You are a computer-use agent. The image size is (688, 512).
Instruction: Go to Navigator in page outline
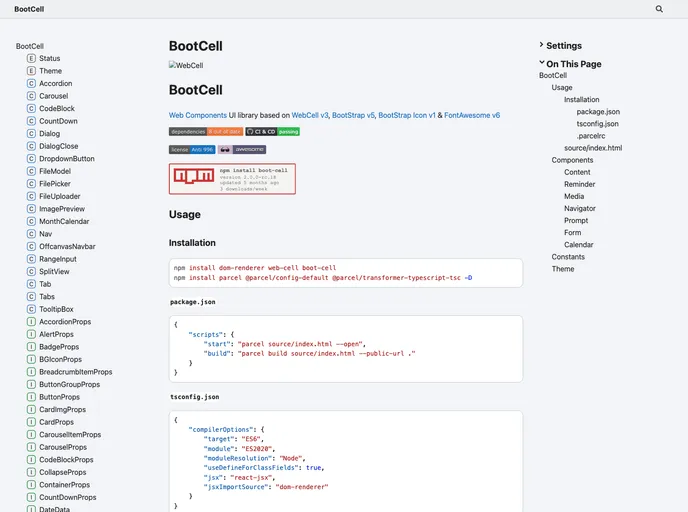[580, 208]
